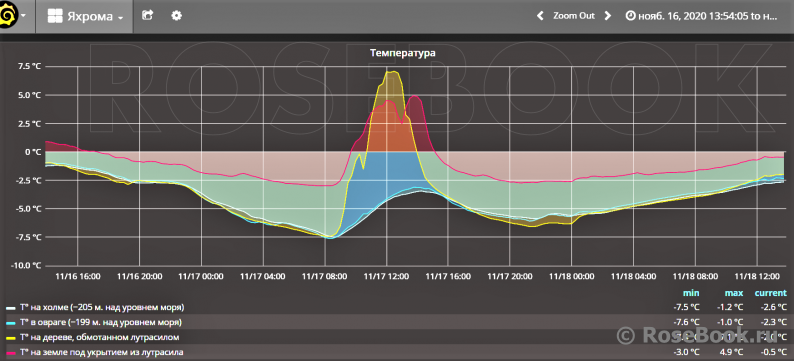Click current value -0.5 °C
Image resolution: width=794 pixels, height=361 pixels.
point(774,351)
